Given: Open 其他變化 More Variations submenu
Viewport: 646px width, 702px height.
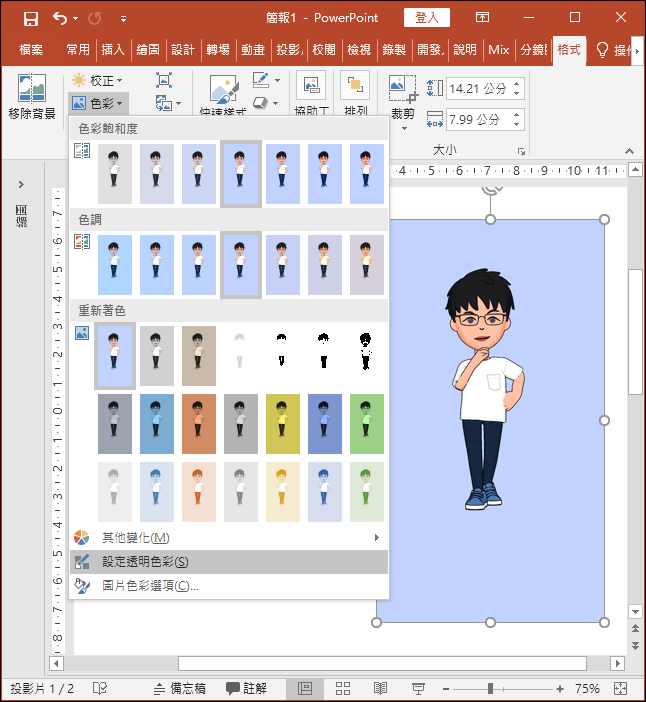Looking at the screenshot, I should point(229,538).
